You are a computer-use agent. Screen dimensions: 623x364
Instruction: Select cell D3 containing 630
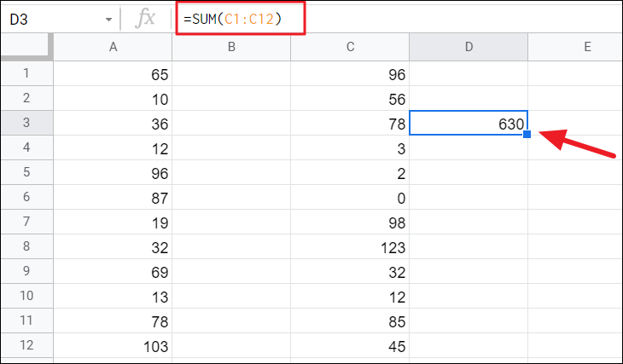(469, 123)
